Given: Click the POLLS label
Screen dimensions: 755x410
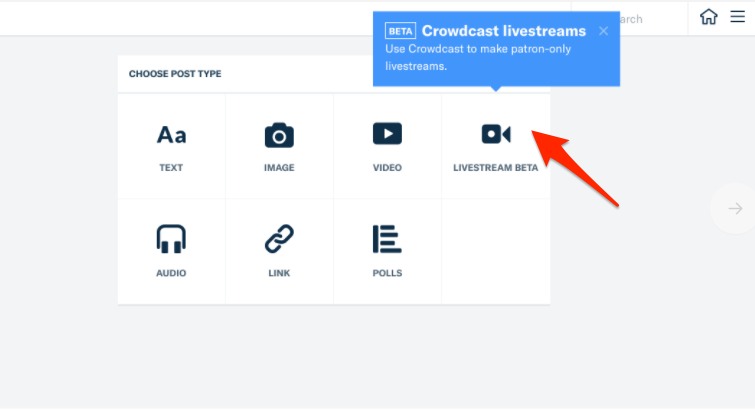Looking at the screenshot, I should (x=387, y=273).
